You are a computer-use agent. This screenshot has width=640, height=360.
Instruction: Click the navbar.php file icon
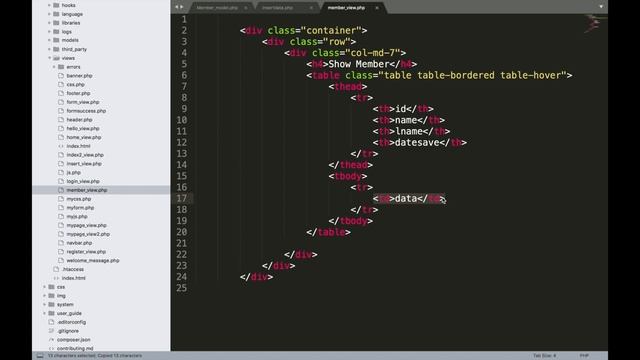[x=61, y=243]
